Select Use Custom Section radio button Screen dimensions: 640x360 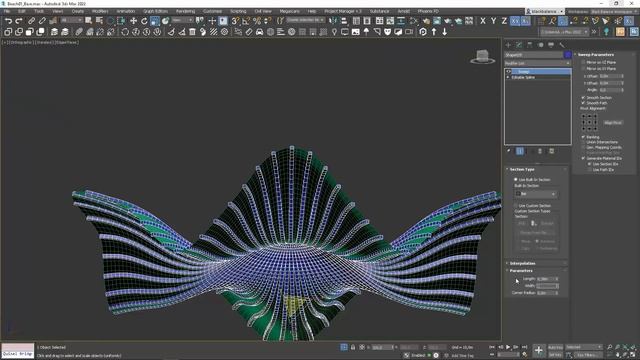coord(516,206)
